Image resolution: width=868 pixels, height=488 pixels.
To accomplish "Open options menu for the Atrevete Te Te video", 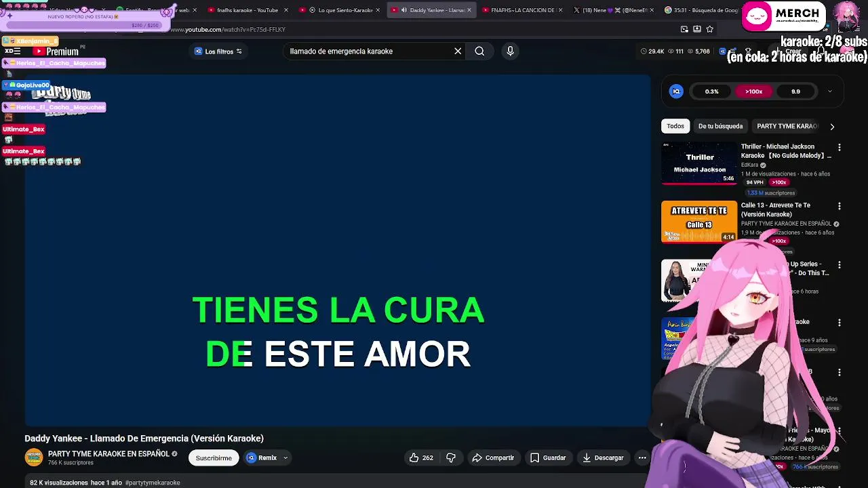I will (840, 206).
